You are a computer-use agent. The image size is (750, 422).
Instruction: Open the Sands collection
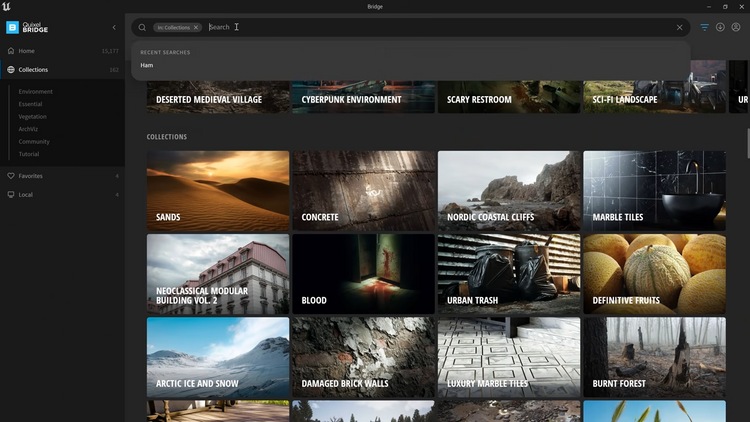[218, 191]
